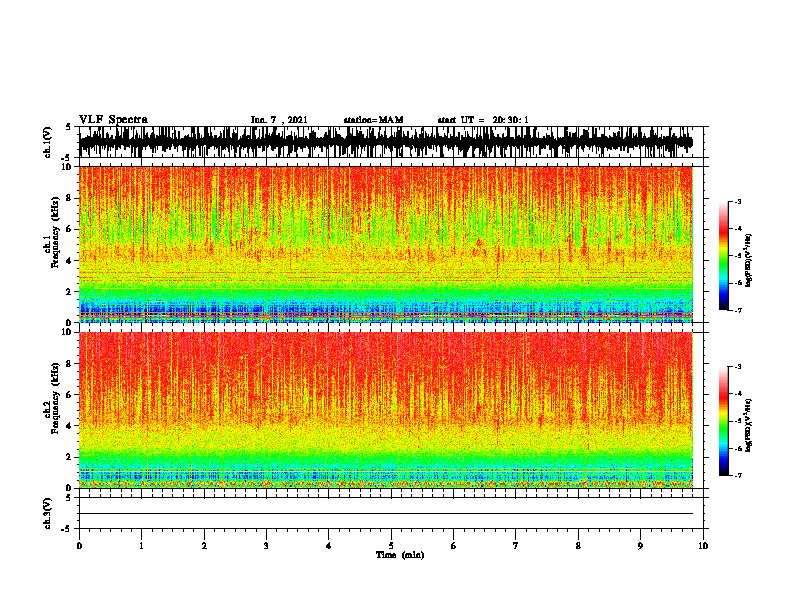Click time-axis tick label "2"
The width and height of the screenshot is (792, 612).
click(204, 546)
